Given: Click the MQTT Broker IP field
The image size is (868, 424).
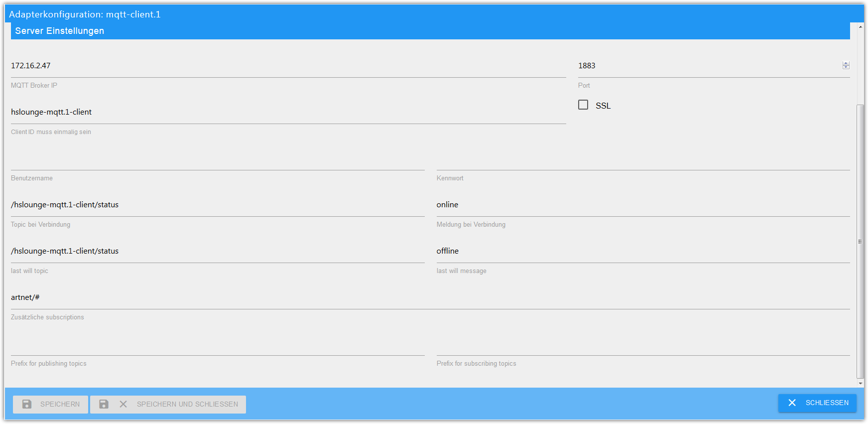Looking at the screenshot, I should click(288, 66).
